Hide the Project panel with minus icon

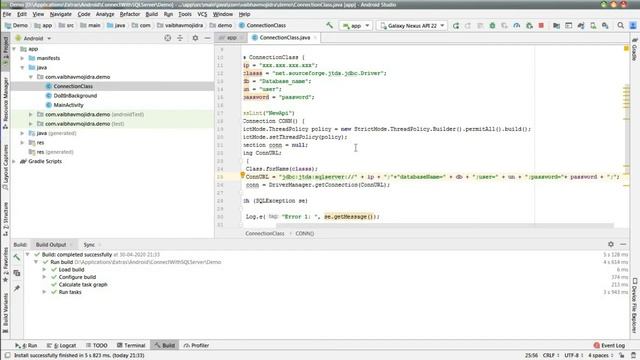tap(207, 38)
